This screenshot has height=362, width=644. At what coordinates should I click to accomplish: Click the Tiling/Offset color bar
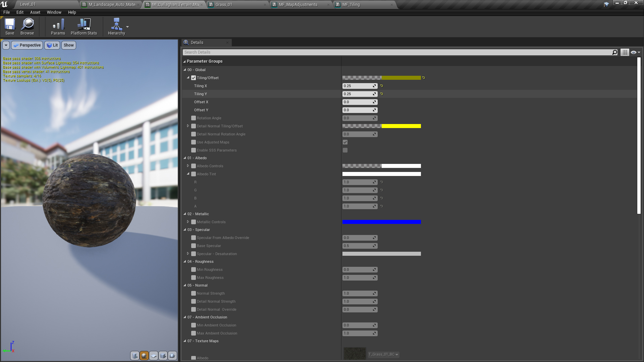tap(381, 78)
